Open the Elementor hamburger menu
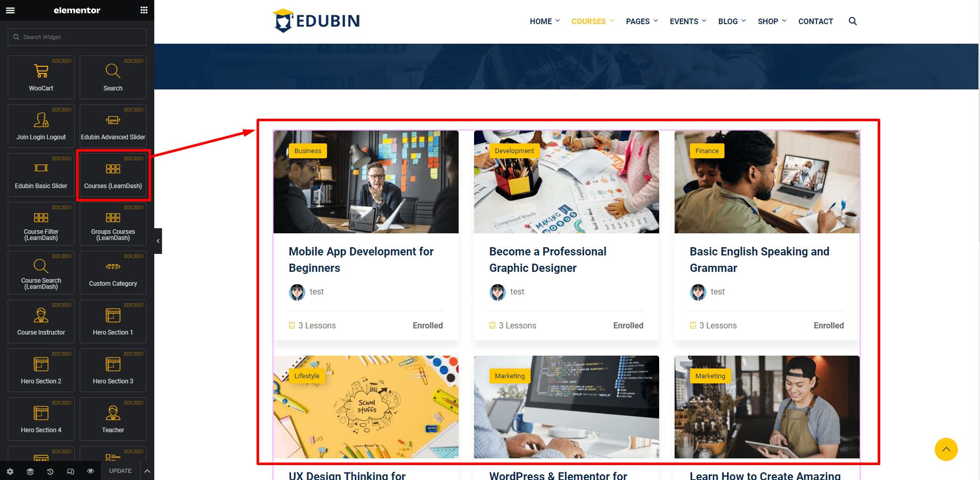Image resolution: width=980 pixels, height=480 pixels. [x=10, y=10]
